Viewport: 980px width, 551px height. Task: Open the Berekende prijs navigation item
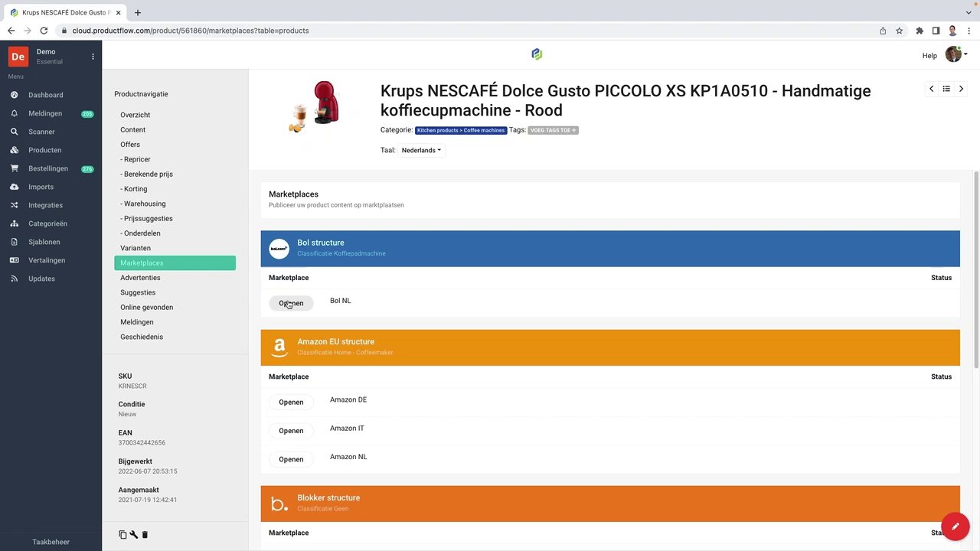pos(146,174)
